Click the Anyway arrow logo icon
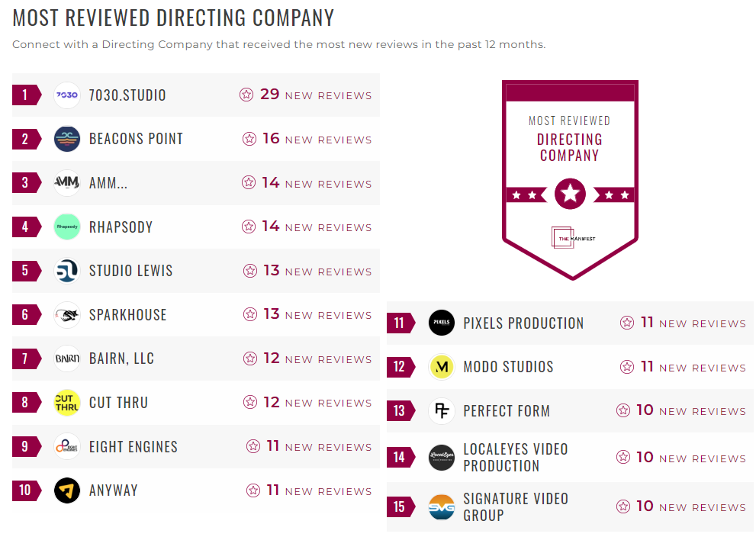The image size is (756, 537). [x=67, y=490]
